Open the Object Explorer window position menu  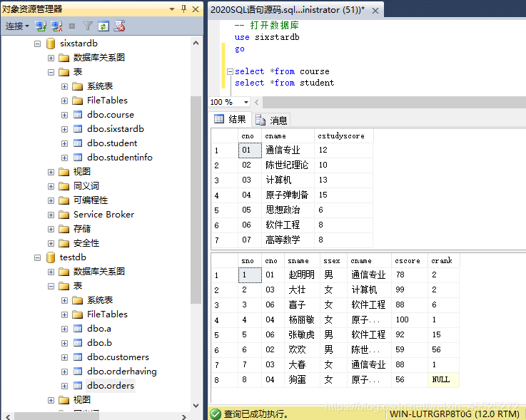click(x=172, y=9)
